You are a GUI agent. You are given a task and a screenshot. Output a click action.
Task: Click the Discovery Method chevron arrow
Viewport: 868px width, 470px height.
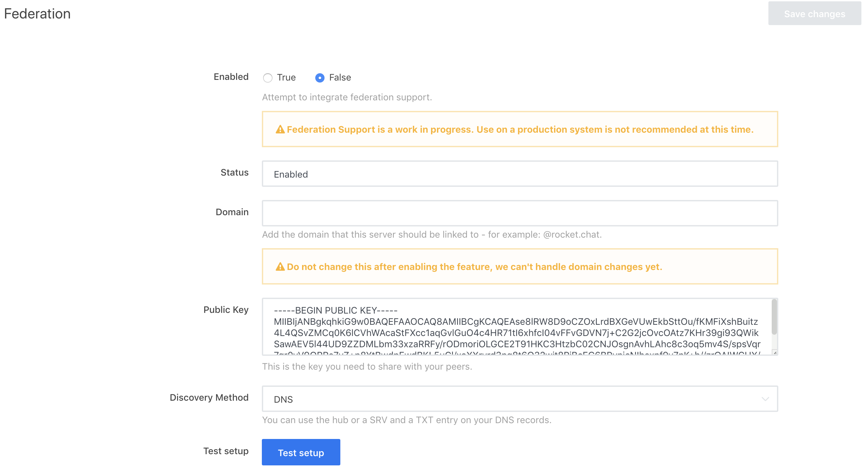[x=765, y=399]
